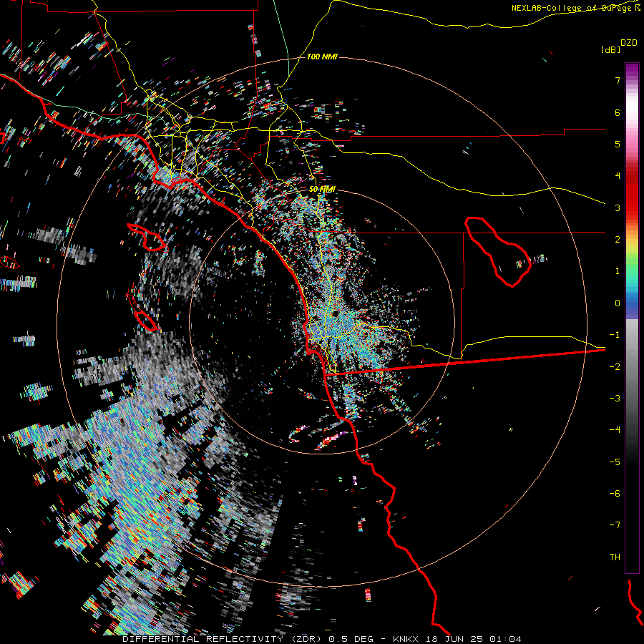Image resolution: width=644 pixels, height=644 pixels.
Task: Click the purple top of the color bar
Action: pos(632,69)
